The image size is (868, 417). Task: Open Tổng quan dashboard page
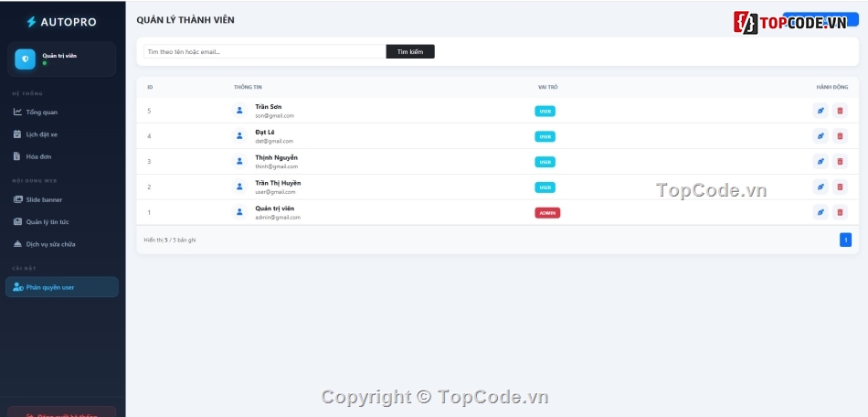point(61,112)
